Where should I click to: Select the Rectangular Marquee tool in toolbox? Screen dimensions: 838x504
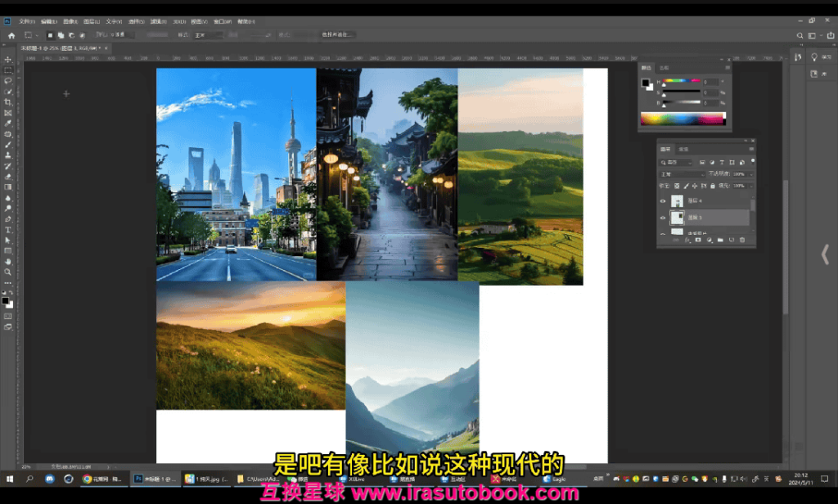click(x=8, y=70)
